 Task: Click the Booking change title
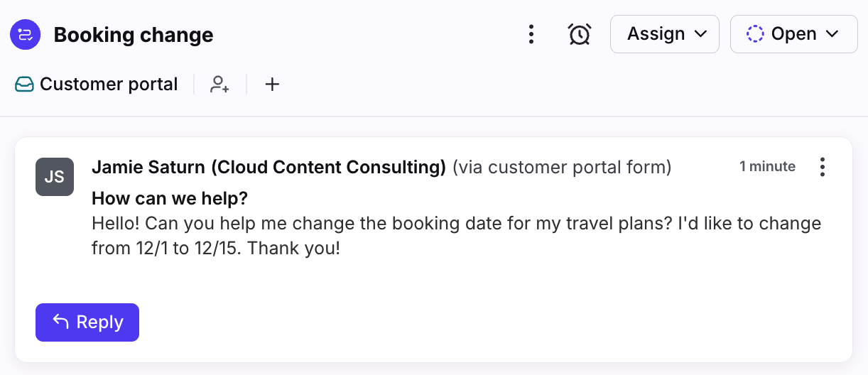tap(134, 35)
